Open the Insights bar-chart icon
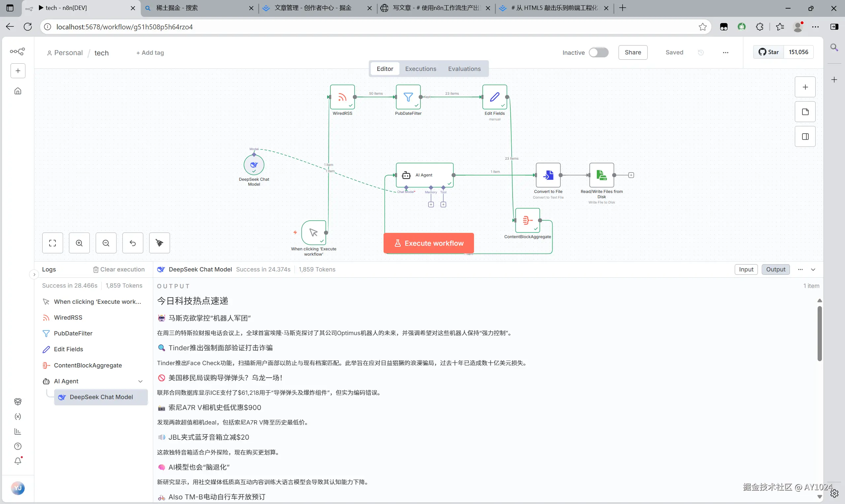 click(18, 431)
